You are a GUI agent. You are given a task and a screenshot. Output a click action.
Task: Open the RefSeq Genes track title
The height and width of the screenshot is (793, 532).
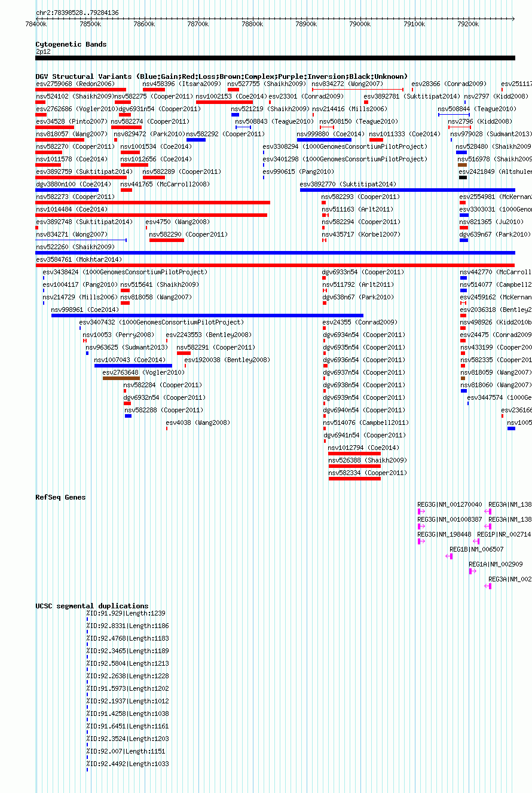point(60,497)
